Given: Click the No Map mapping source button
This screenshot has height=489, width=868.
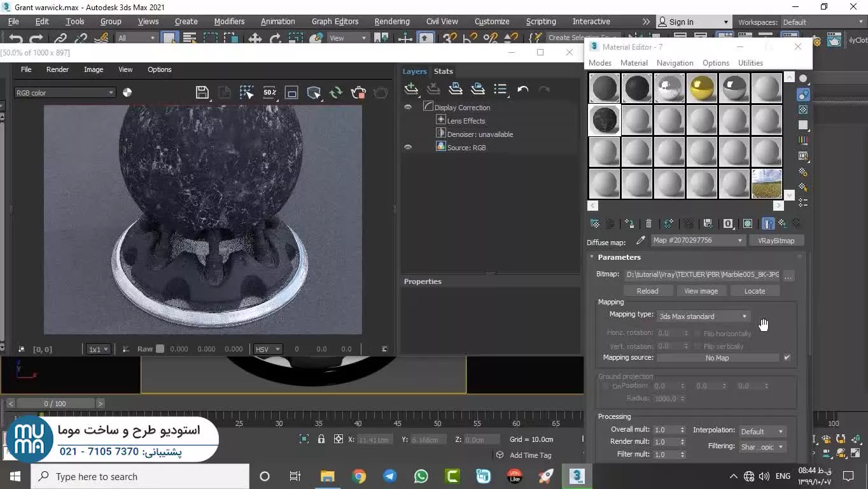Looking at the screenshot, I should (x=717, y=358).
